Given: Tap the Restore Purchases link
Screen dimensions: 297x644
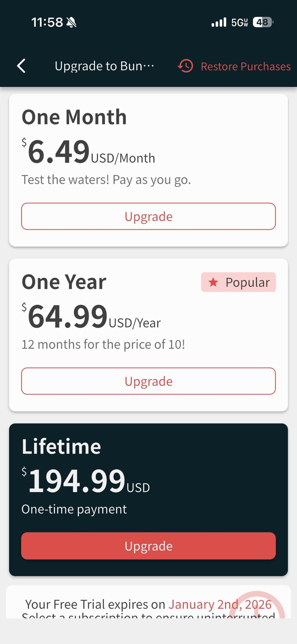Looking at the screenshot, I should coord(246,67).
